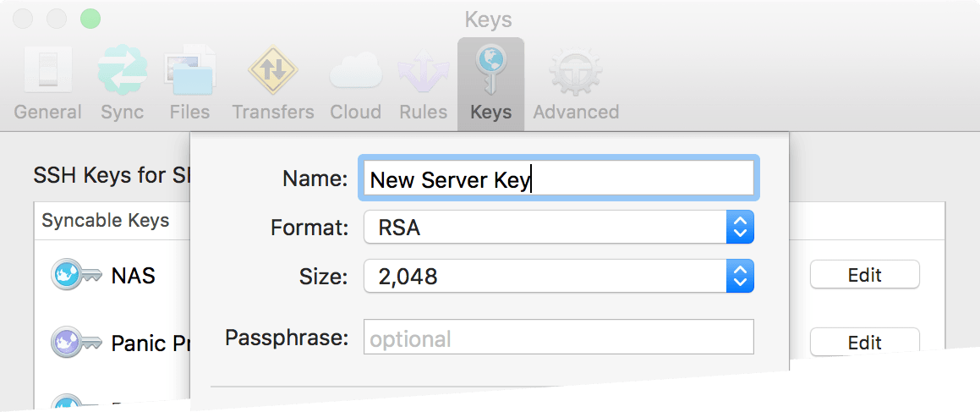Expand the Size dropdown showing 2,048

pos(558,276)
